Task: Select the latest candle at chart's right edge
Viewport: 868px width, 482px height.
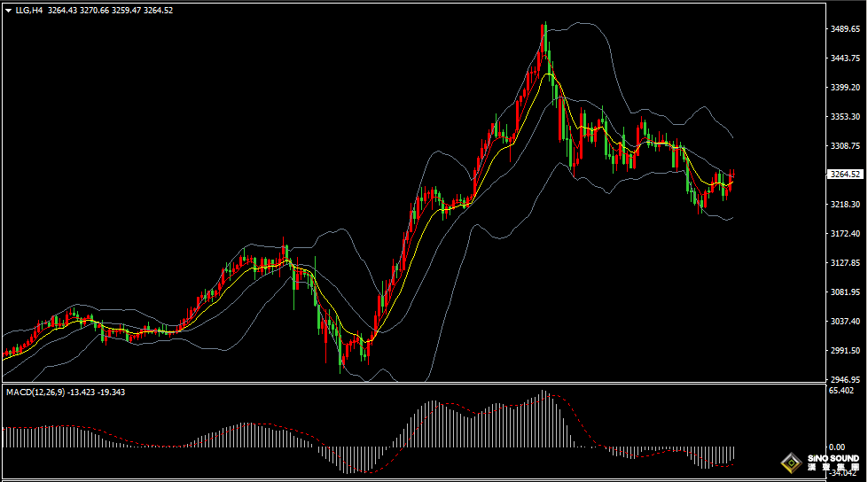Action: pos(732,179)
